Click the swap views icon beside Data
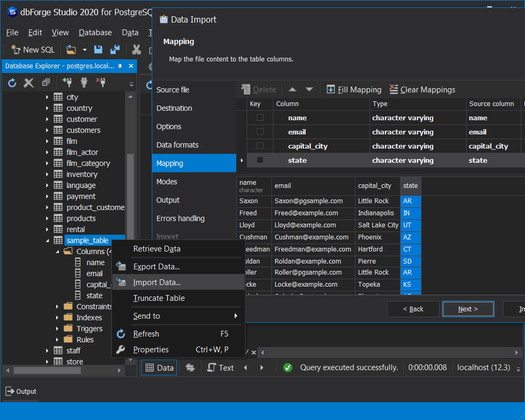 tap(190, 367)
